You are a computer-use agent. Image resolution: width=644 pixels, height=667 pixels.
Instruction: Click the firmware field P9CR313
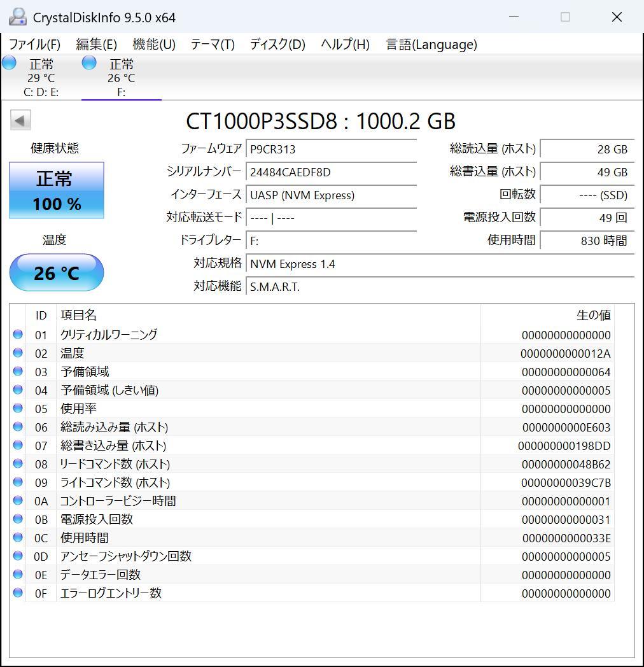tap(331, 150)
